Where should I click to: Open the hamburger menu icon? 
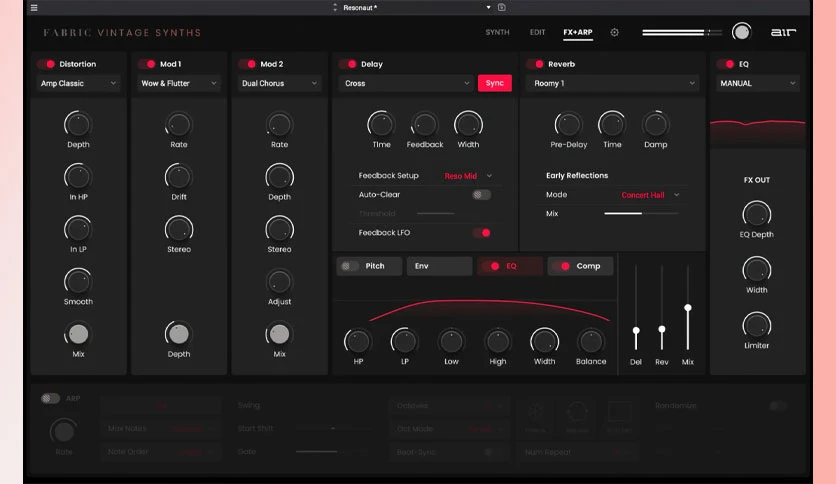[x=34, y=7]
